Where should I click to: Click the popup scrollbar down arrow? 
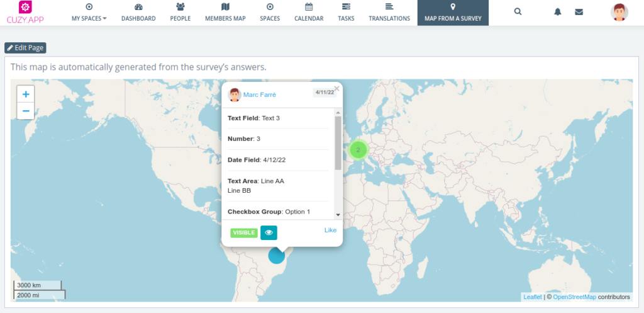coord(338,215)
